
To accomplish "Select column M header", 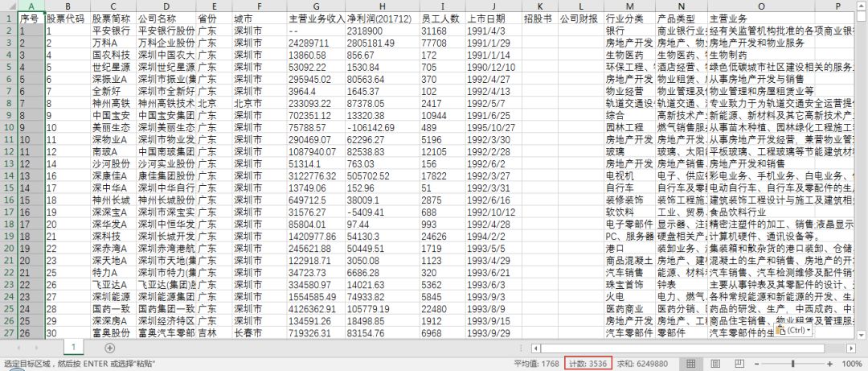I will coord(630,6).
